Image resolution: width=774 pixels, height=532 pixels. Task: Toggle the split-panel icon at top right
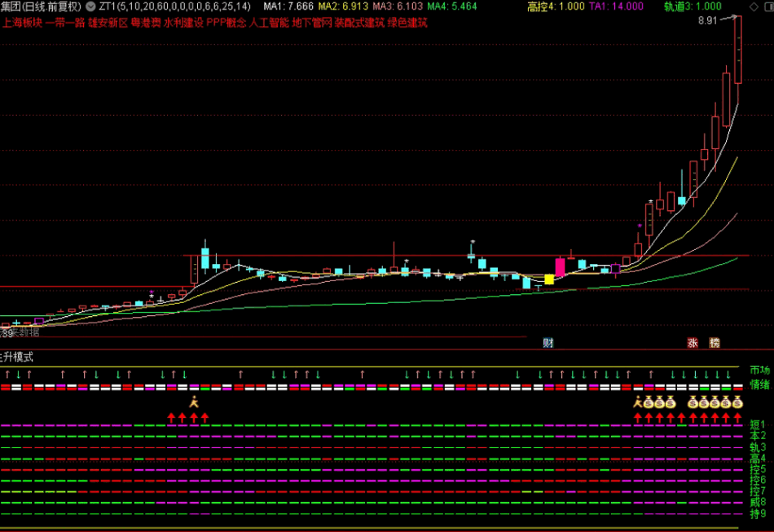[768, 7]
